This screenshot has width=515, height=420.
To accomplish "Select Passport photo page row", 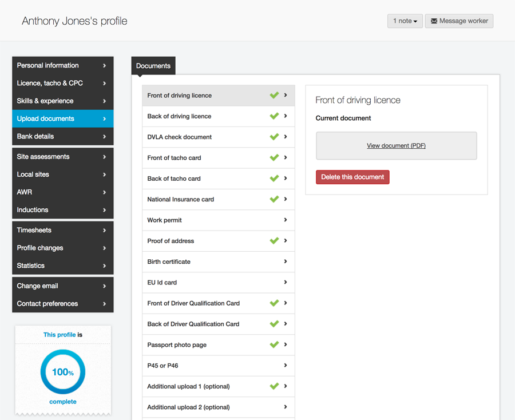I will pyautogui.click(x=219, y=345).
